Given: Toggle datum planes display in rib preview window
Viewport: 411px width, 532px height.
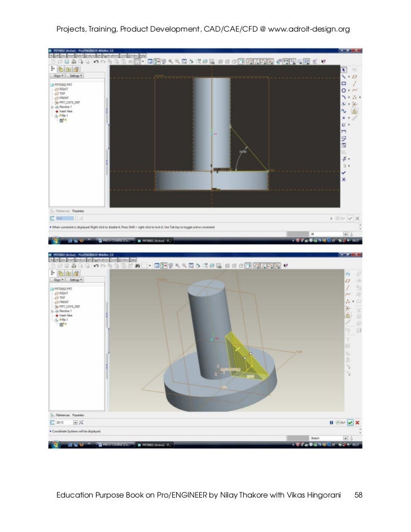Looking at the screenshot, I should coord(257,266).
